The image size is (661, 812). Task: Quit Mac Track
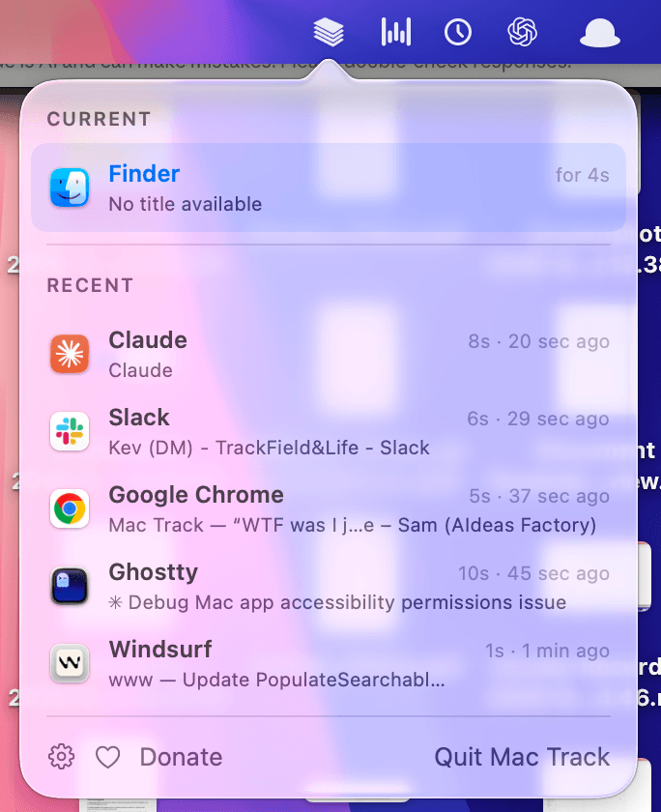pyautogui.click(x=522, y=757)
